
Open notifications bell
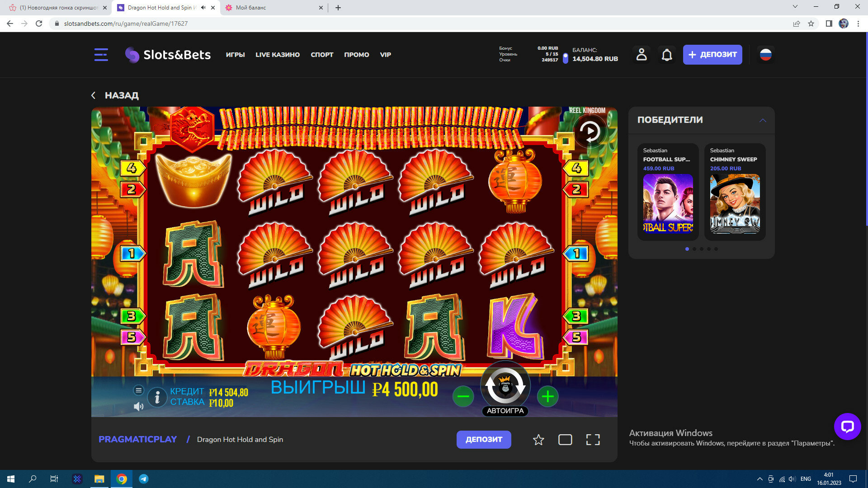pyautogui.click(x=666, y=55)
